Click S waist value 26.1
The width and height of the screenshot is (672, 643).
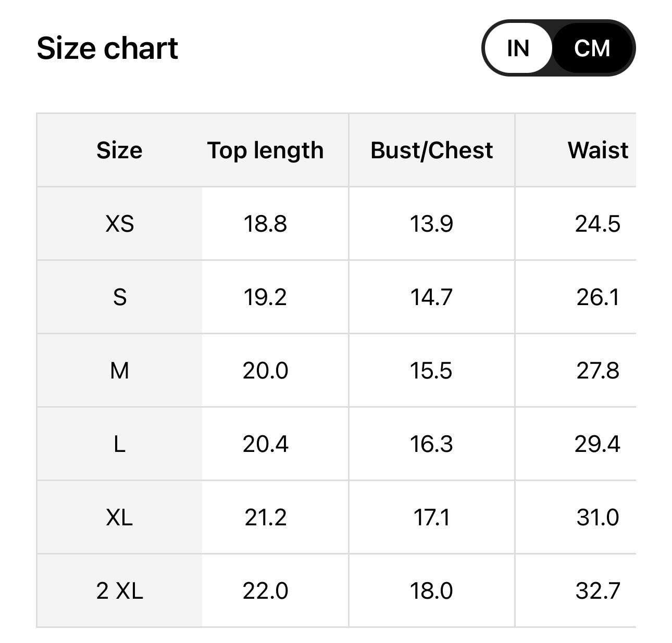pyautogui.click(x=598, y=297)
